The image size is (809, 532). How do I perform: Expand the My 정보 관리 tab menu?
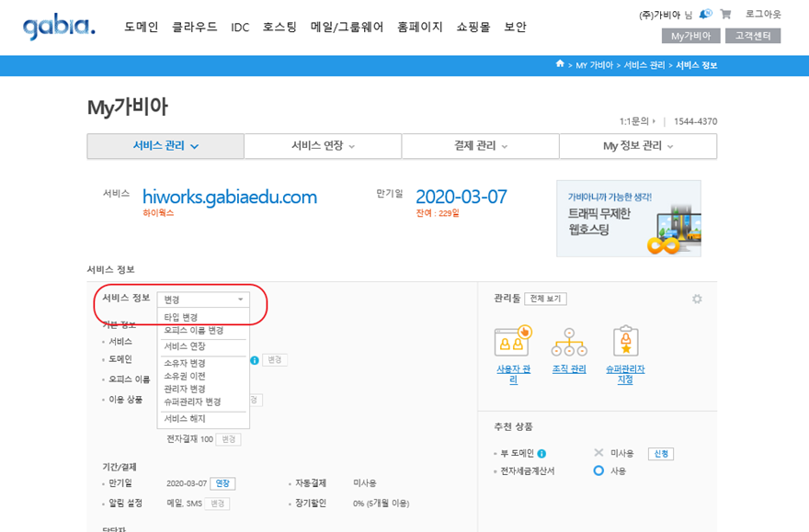[638, 146]
